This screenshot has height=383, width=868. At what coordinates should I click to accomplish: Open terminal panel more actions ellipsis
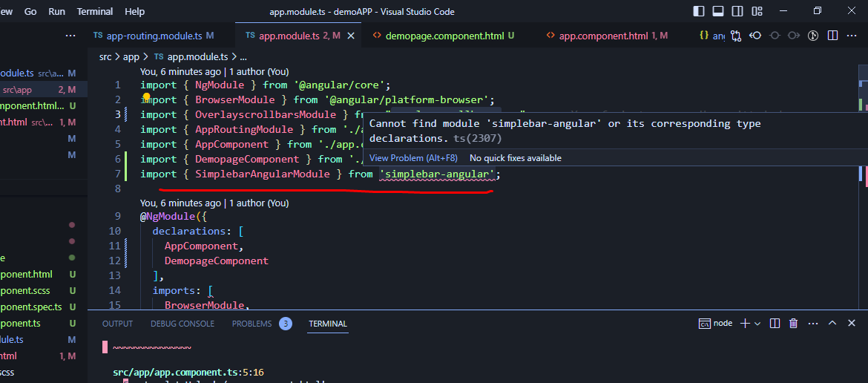tap(812, 323)
